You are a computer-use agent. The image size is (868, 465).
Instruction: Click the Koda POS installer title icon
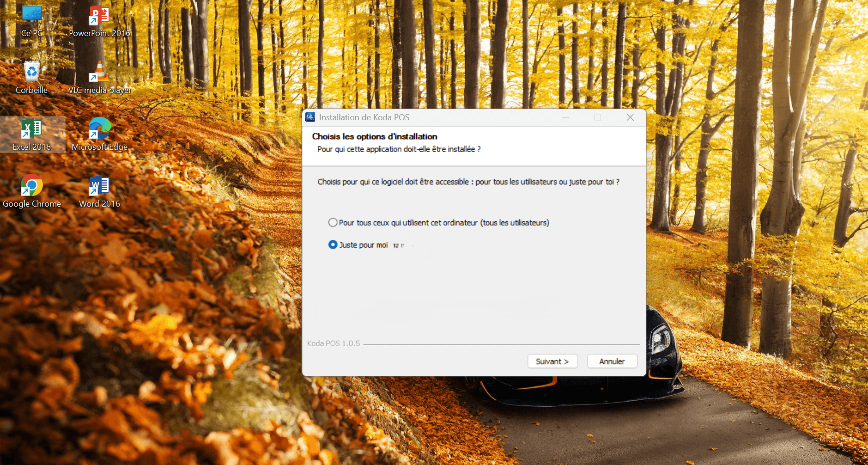[x=310, y=117]
